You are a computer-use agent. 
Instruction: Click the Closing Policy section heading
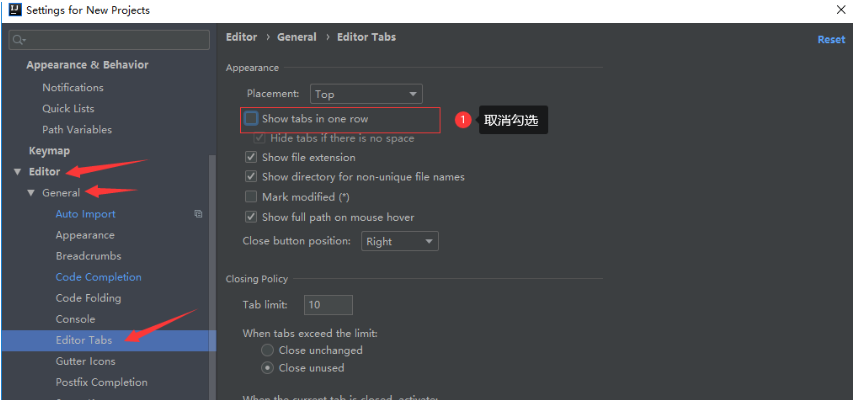tap(257, 279)
